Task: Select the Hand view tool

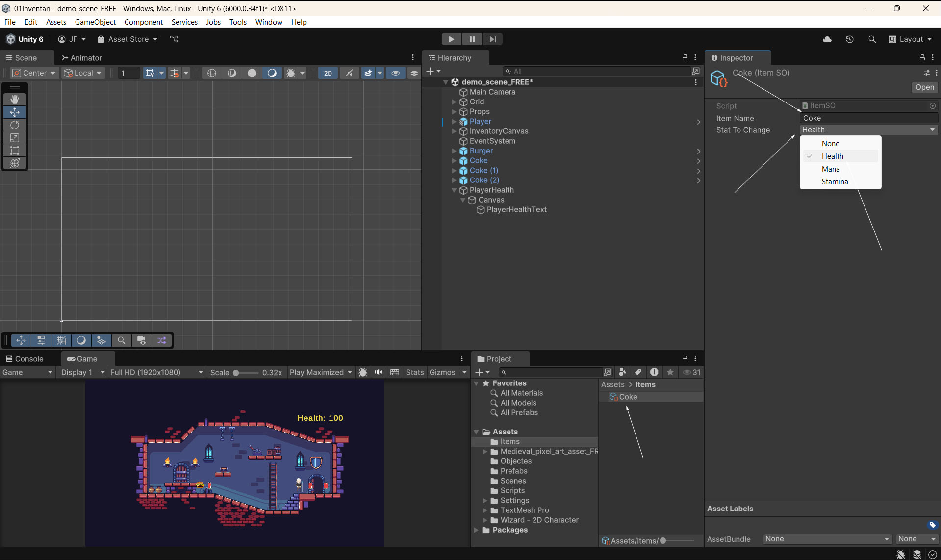Action: [x=15, y=100]
